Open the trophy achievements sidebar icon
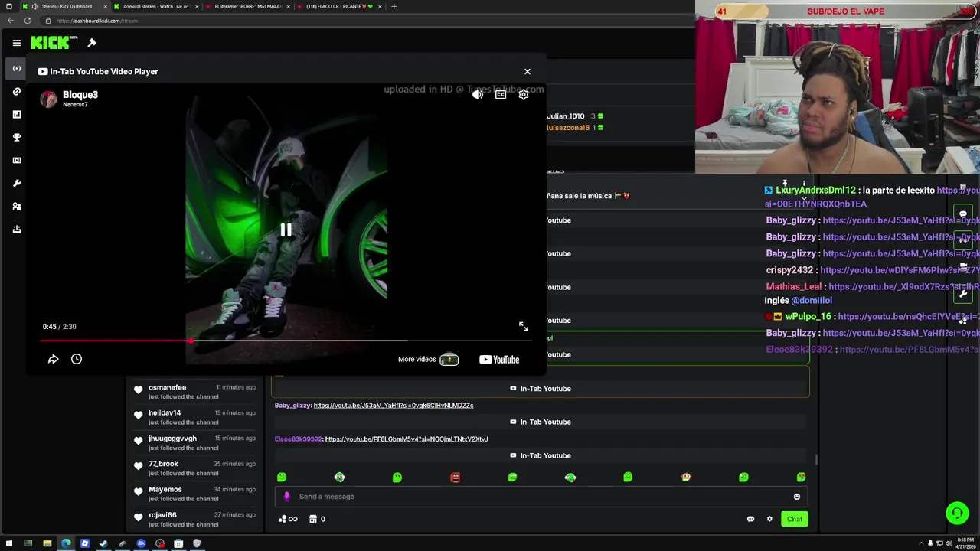This screenshot has width=980, height=551. pyautogui.click(x=16, y=138)
